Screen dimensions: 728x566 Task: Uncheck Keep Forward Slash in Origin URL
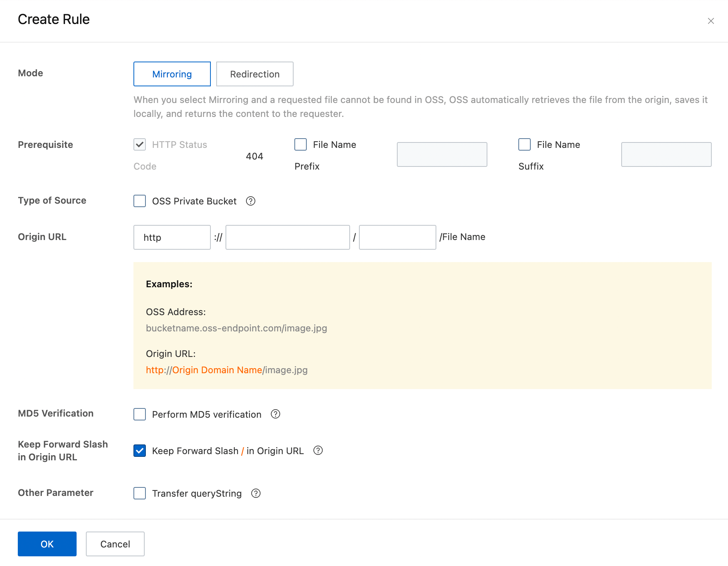pyautogui.click(x=140, y=450)
